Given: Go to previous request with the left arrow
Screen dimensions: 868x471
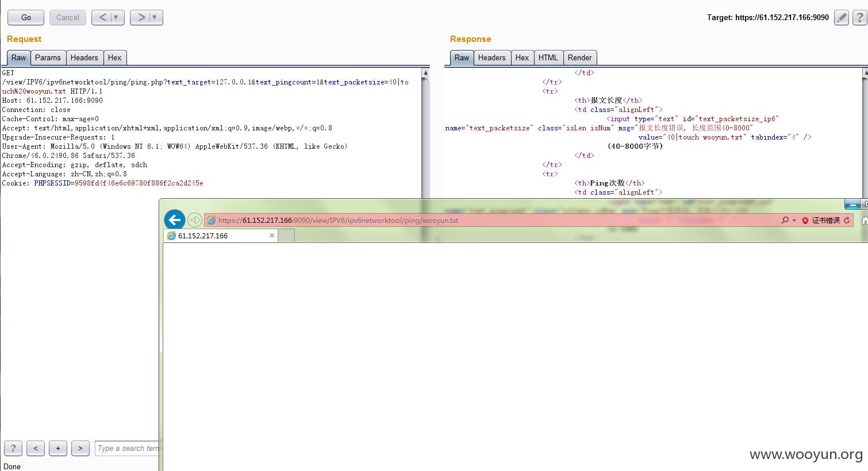Looking at the screenshot, I should [102, 17].
